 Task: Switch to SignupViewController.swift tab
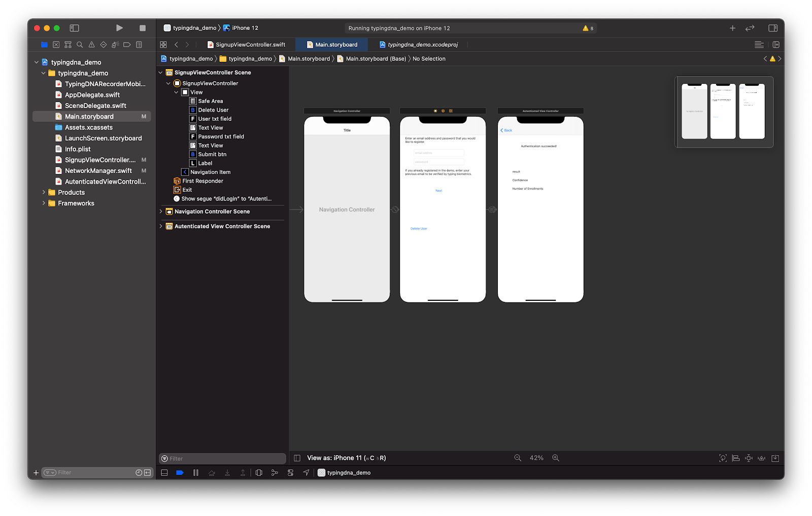point(250,45)
